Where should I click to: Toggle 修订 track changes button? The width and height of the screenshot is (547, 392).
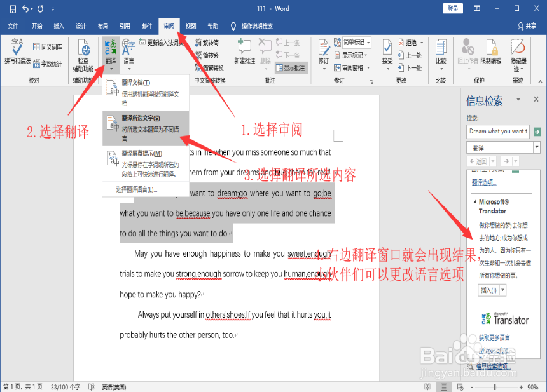(x=324, y=55)
